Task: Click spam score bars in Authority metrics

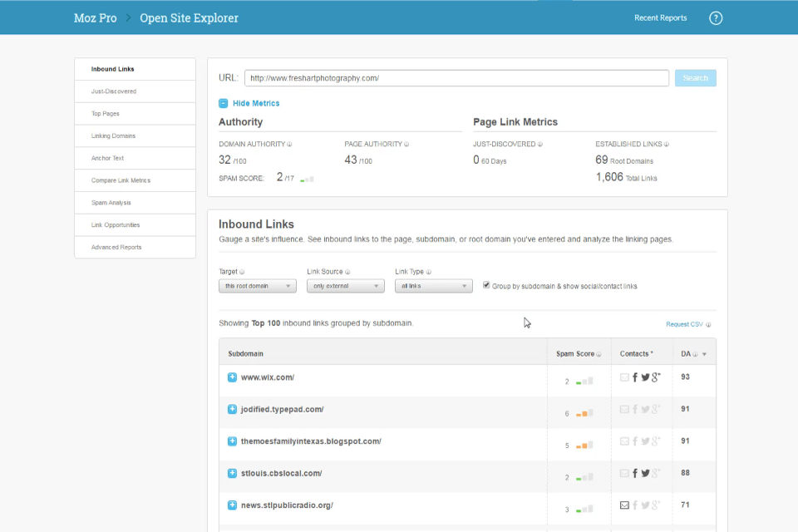Action: click(307, 180)
